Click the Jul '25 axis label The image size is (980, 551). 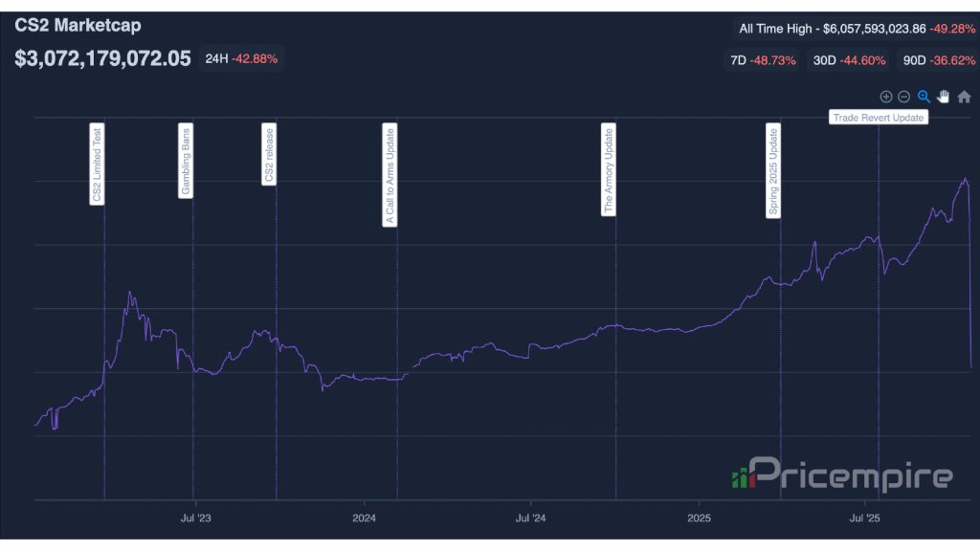(x=863, y=518)
